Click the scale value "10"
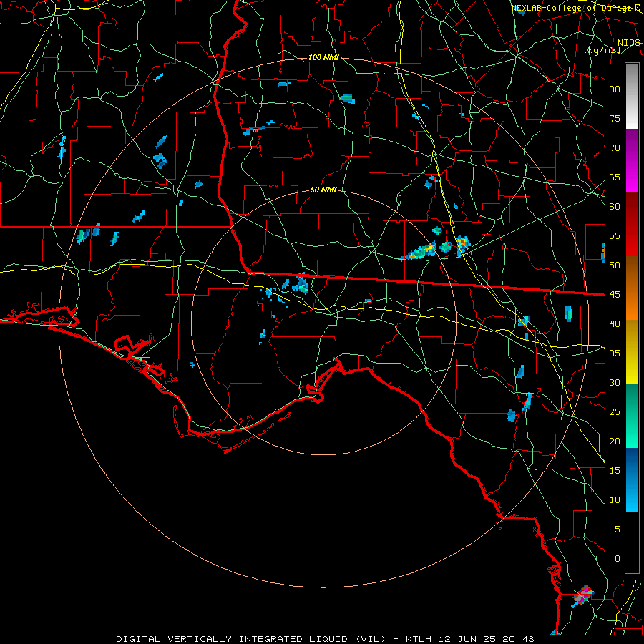This screenshot has height=644, width=644. pyautogui.click(x=615, y=500)
